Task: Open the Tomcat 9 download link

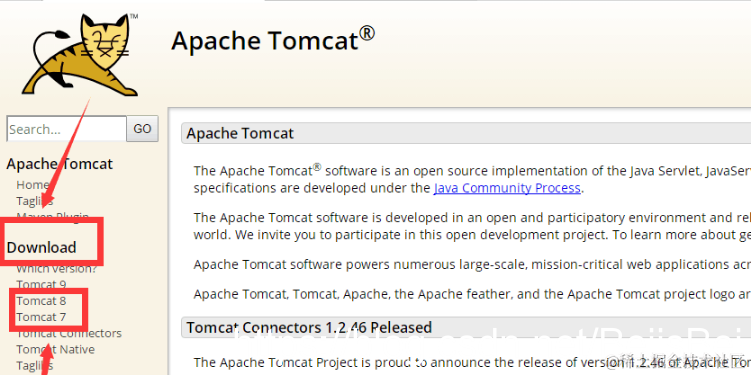Action: tap(41, 285)
